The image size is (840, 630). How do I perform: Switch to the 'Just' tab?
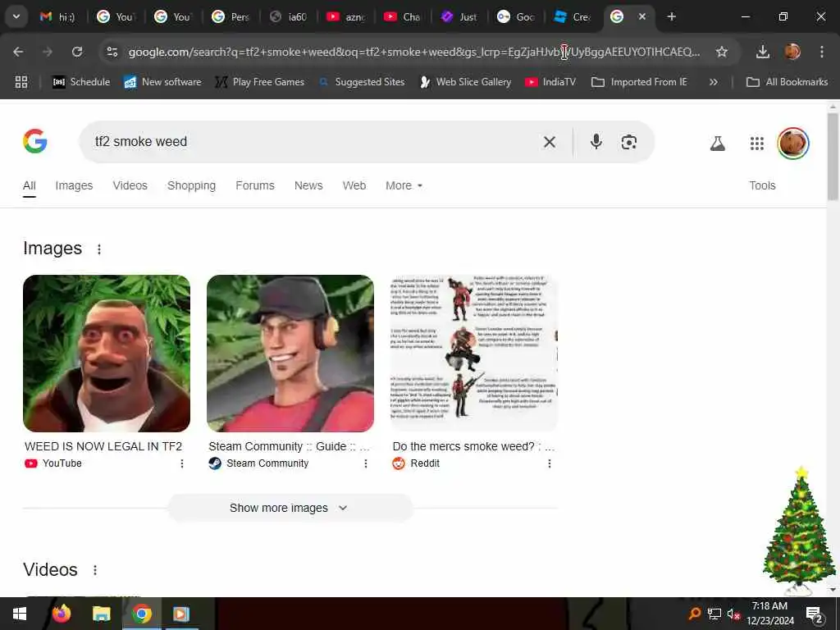click(460, 16)
